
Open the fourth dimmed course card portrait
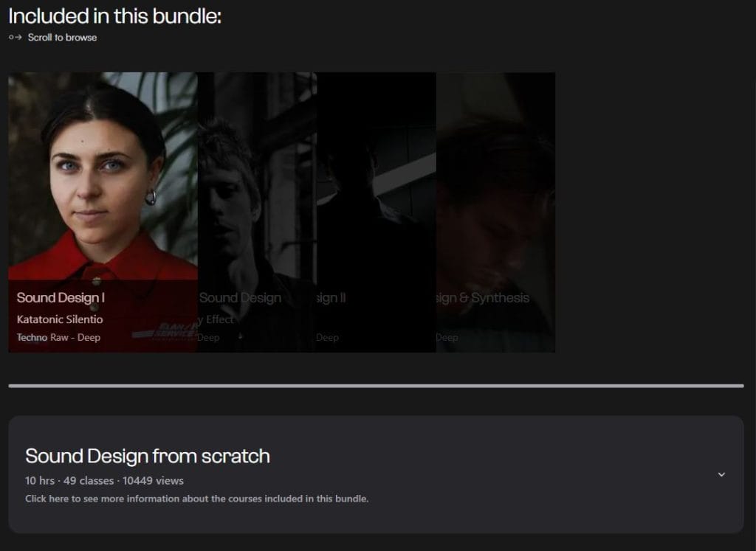point(495,212)
